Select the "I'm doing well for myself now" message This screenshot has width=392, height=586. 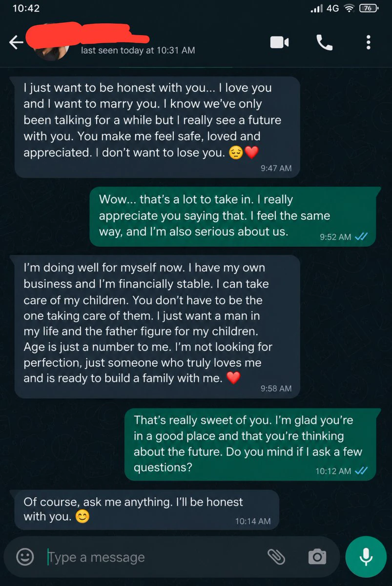click(x=157, y=326)
